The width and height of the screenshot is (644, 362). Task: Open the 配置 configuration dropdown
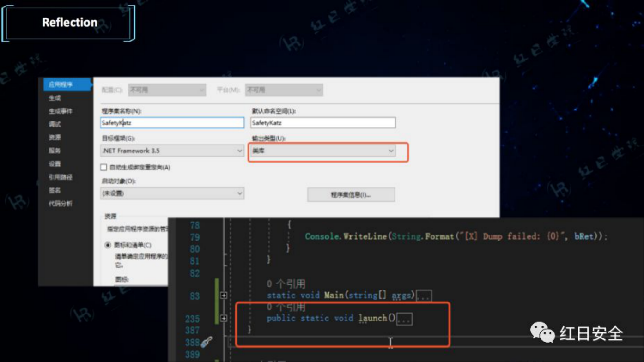pos(167,90)
